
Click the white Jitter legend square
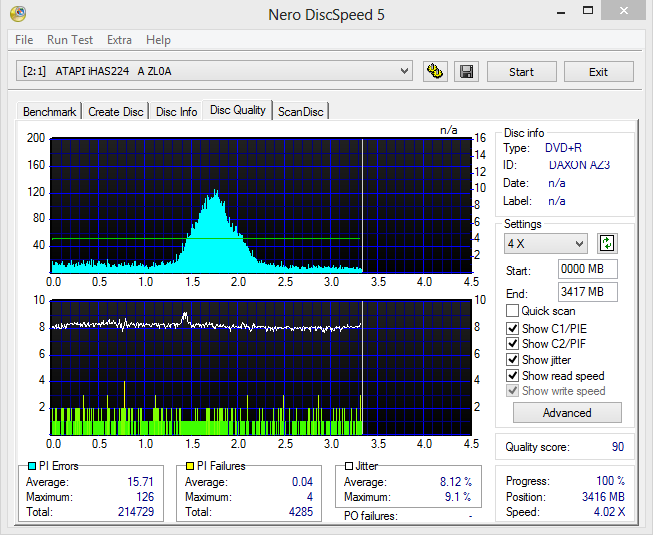coord(349,466)
